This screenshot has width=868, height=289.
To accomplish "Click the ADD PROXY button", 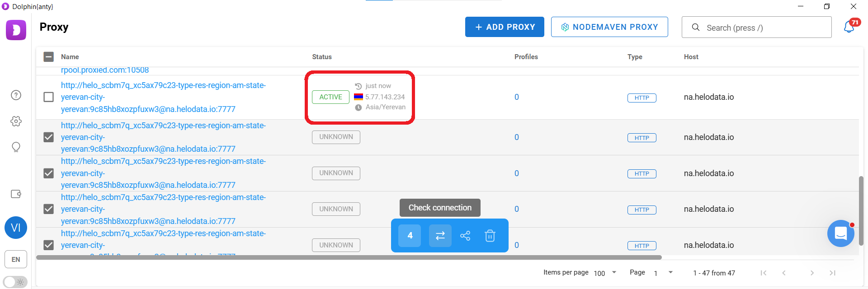I will point(505,27).
